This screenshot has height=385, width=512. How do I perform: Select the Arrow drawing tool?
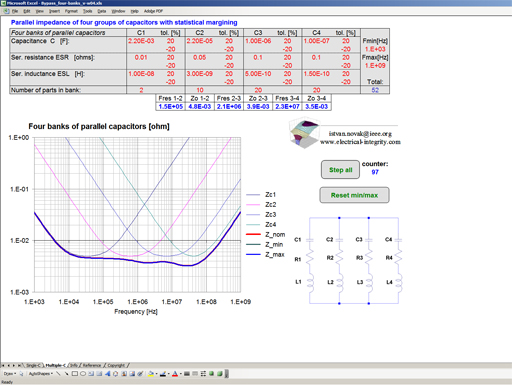pyautogui.click(x=66, y=374)
